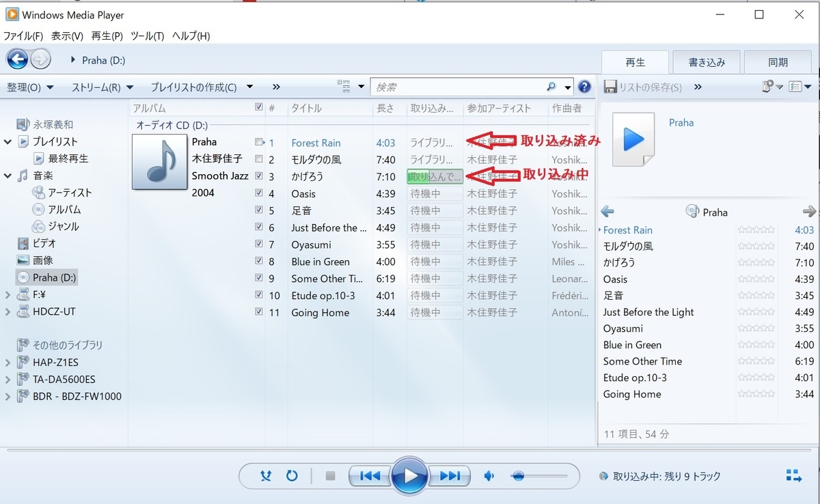
Task: Expand the TA-DA5600ES library node
Action: pyautogui.click(x=8, y=379)
